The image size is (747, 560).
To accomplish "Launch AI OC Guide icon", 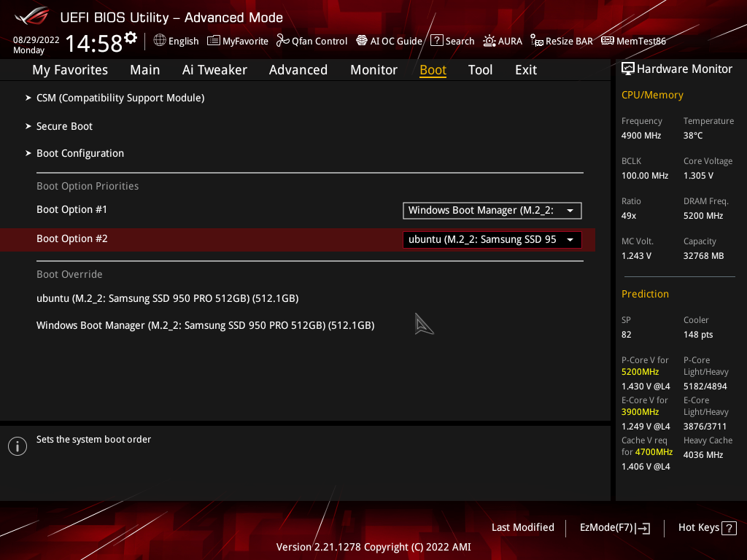I will [362, 41].
